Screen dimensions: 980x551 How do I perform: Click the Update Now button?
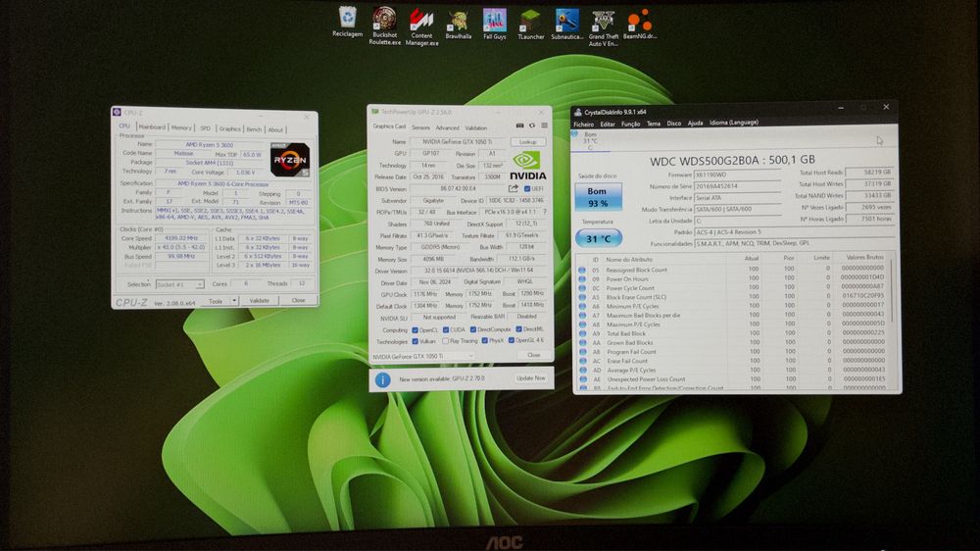[x=530, y=378]
